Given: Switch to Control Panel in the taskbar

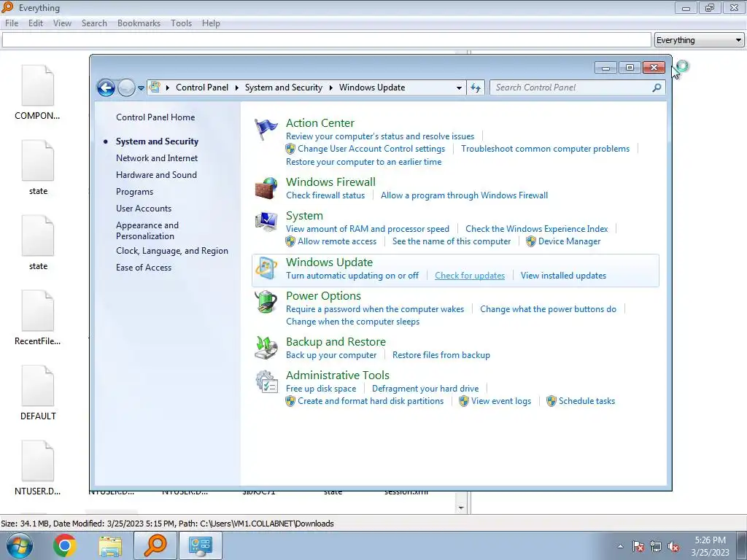Looking at the screenshot, I should (x=200, y=545).
